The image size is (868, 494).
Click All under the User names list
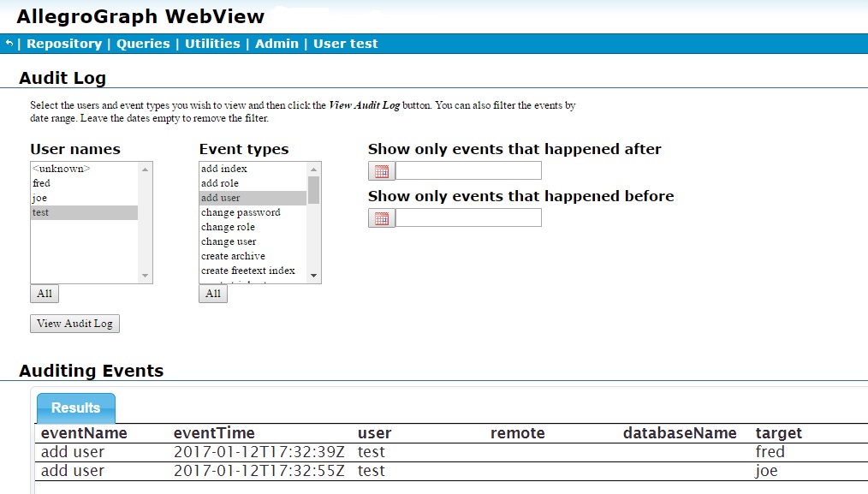(x=44, y=294)
